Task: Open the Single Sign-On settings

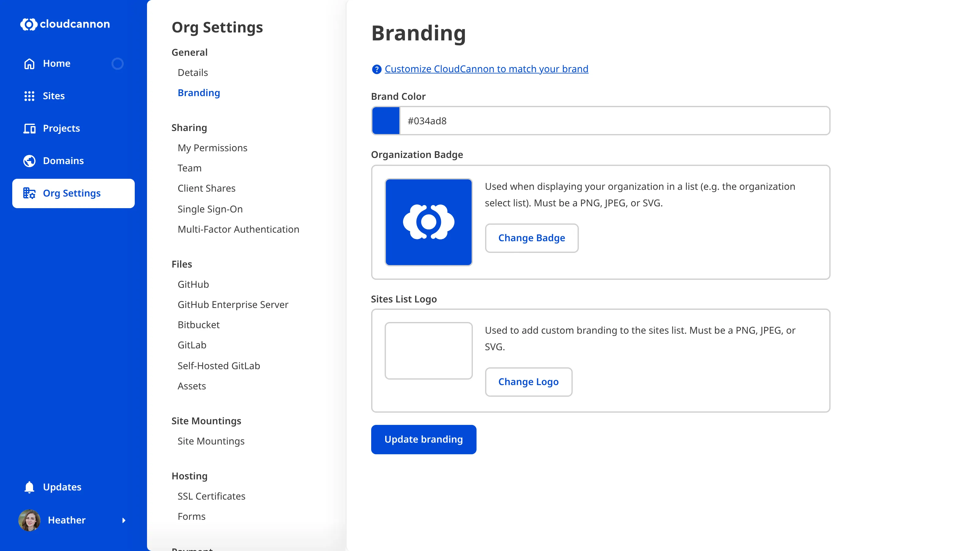Action: (210, 209)
